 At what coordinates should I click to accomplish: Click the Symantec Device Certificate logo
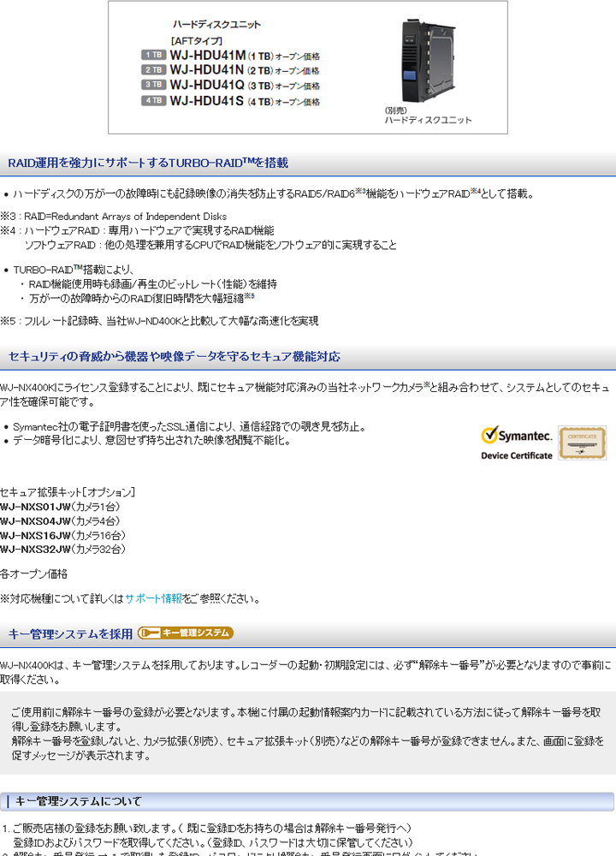point(517,443)
